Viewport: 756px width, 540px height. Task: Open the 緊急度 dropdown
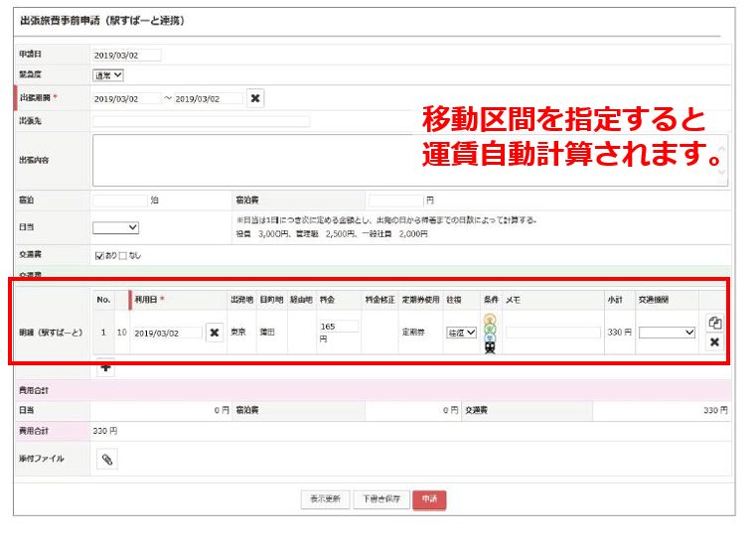click(108, 74)
